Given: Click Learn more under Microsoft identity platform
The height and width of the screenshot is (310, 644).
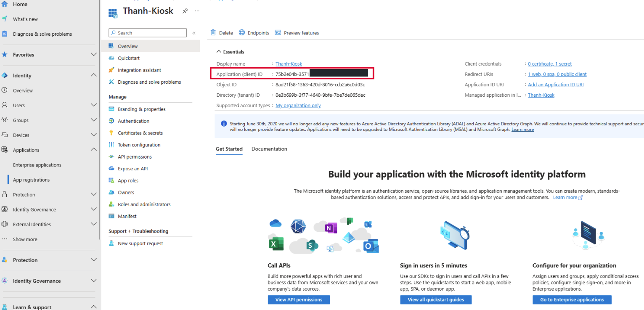Looking at the screenshot, I should [x=568, y=197].
